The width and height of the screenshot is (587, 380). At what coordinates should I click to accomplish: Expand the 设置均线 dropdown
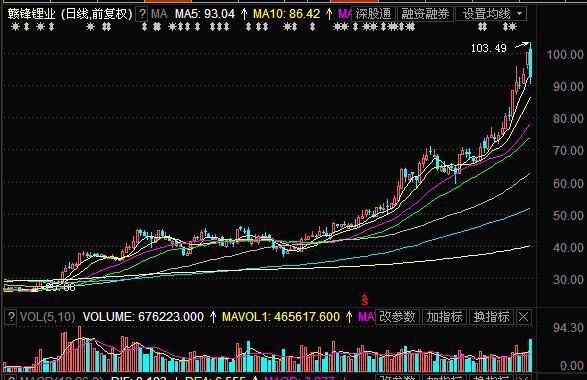pyautogui.click(x=491, y=14)
